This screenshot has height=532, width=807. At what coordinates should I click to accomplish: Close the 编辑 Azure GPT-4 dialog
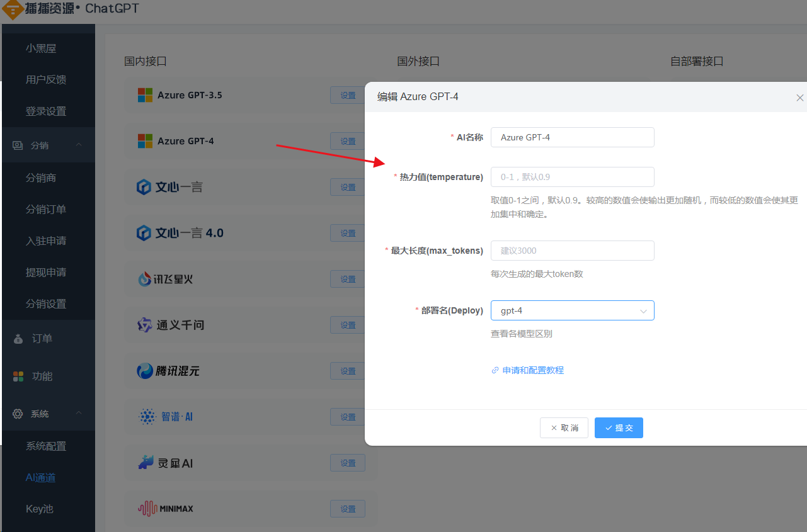tap(800, 98)
